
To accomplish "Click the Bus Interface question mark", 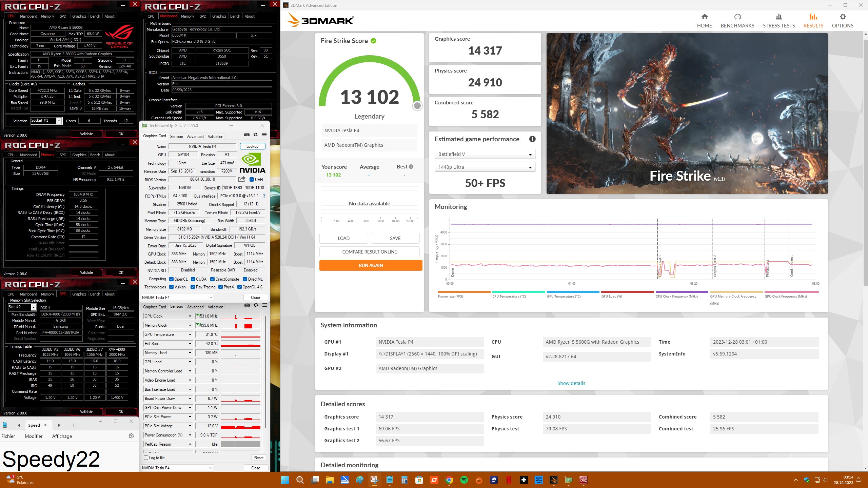I will (x=264, y=196).
